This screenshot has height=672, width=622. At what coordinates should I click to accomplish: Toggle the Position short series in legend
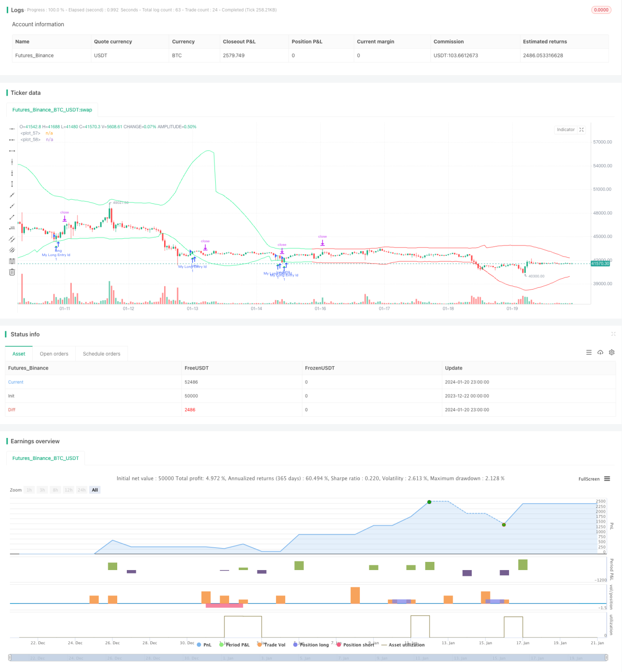coord(355,645)
